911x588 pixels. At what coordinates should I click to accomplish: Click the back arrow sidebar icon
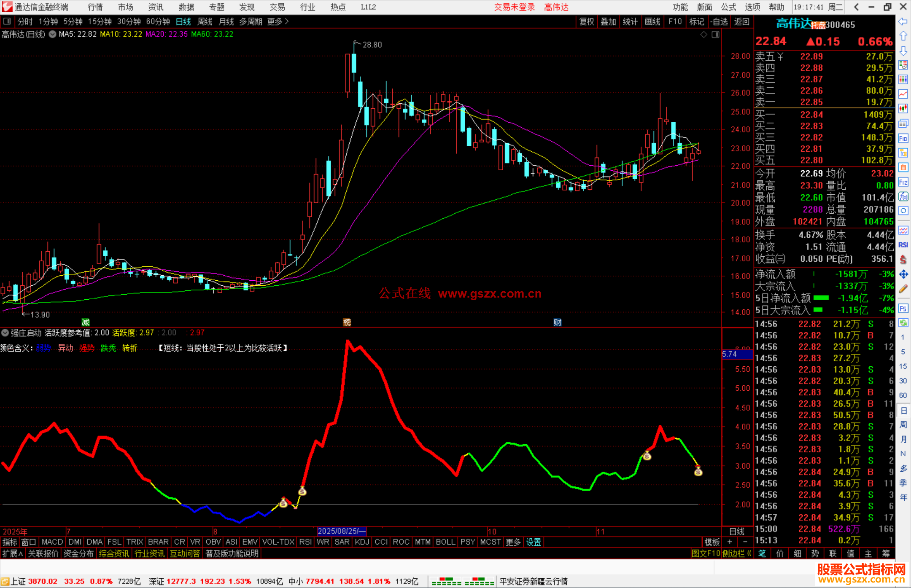tap(903, 21)
